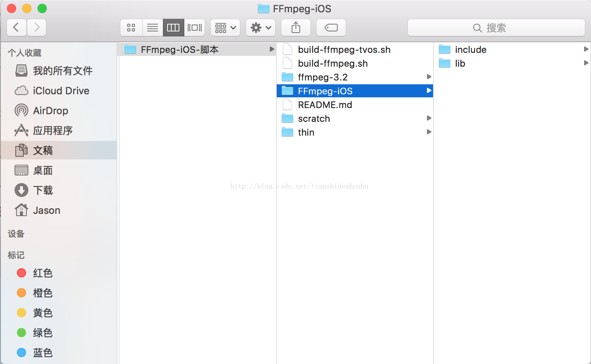This screenshot has height=364, width=591.
Task: Select the 绿色 tag label
Action: pos(43,333)
